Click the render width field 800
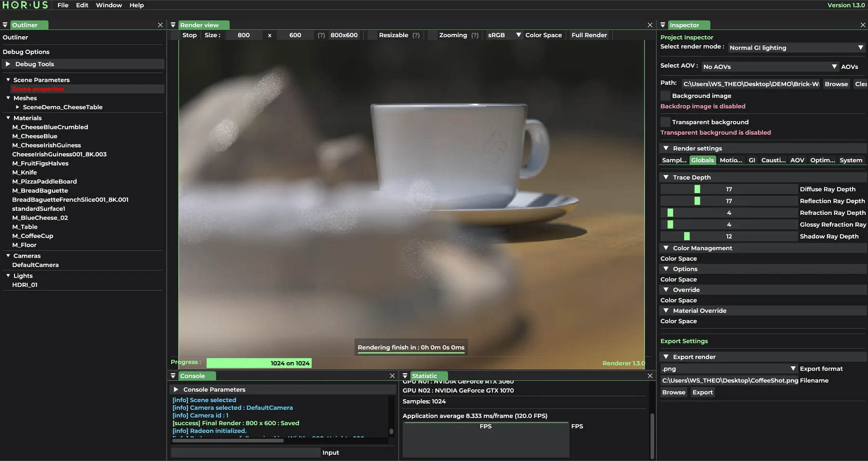 [244, 35]
